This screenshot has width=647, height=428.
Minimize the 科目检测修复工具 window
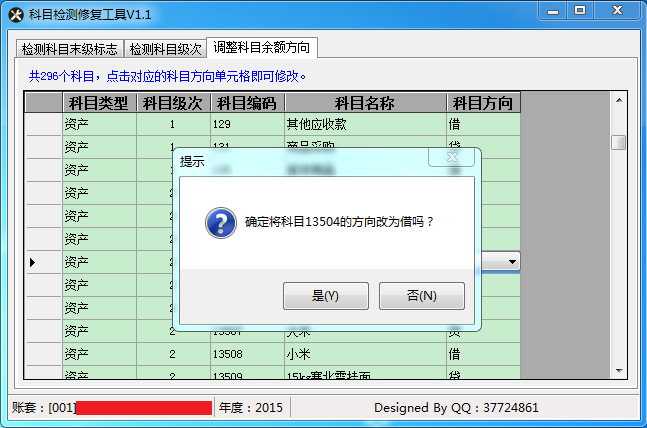click(x=553, y=11)
